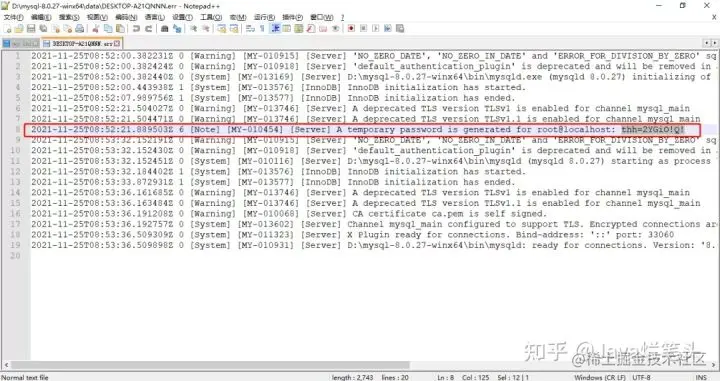This screenshot has height=381, width=720.
Task: Click the temporary password text thh=2YGiO!Q!
Action: [x=652, y=129]
